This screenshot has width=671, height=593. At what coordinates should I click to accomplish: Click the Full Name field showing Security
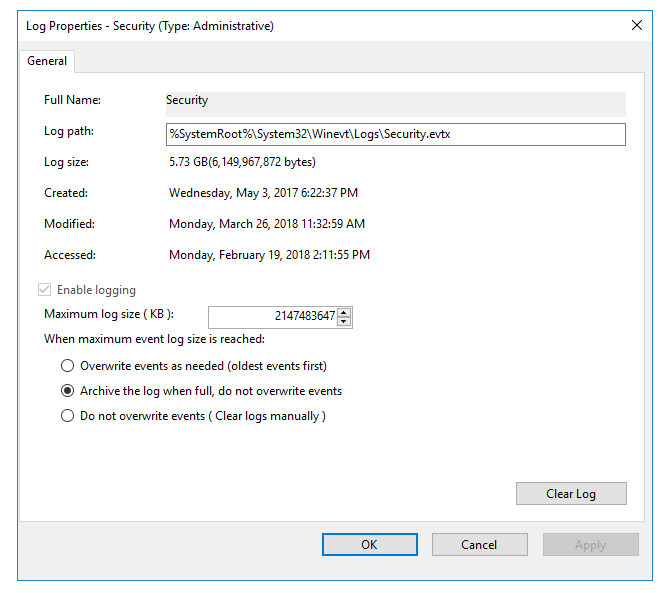[395, 101]
